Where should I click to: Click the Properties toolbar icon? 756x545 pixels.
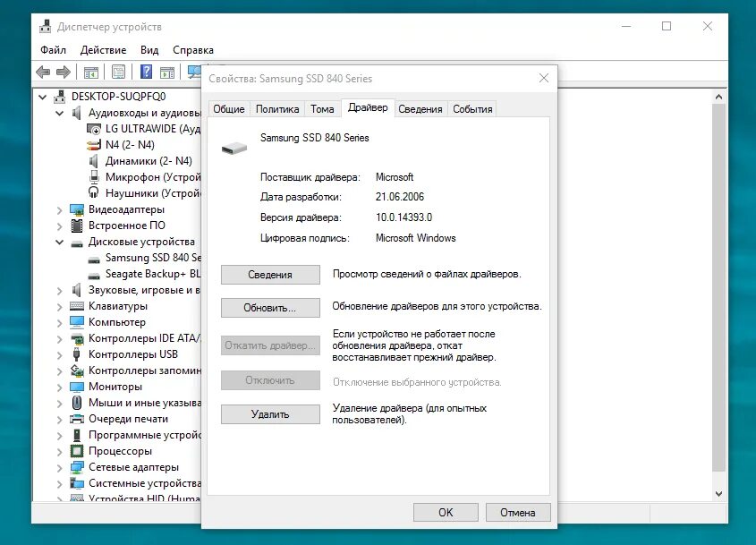(118, 72)
